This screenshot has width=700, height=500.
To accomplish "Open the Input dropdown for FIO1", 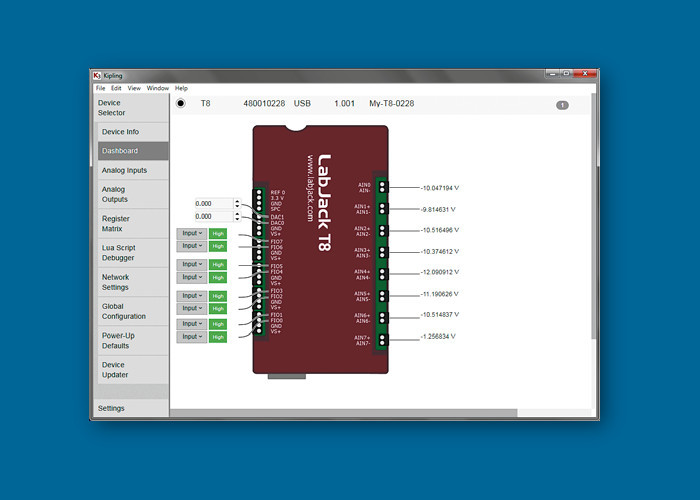I will click(192, 324).
